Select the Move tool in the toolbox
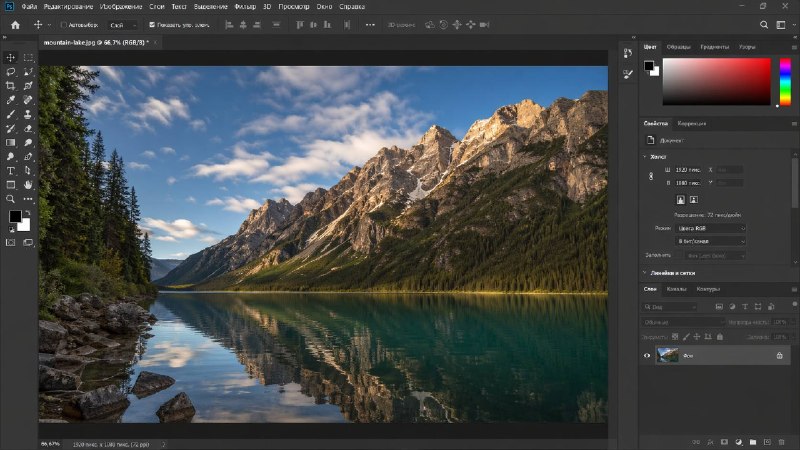 pyautogui.click(x=11, y=58)
